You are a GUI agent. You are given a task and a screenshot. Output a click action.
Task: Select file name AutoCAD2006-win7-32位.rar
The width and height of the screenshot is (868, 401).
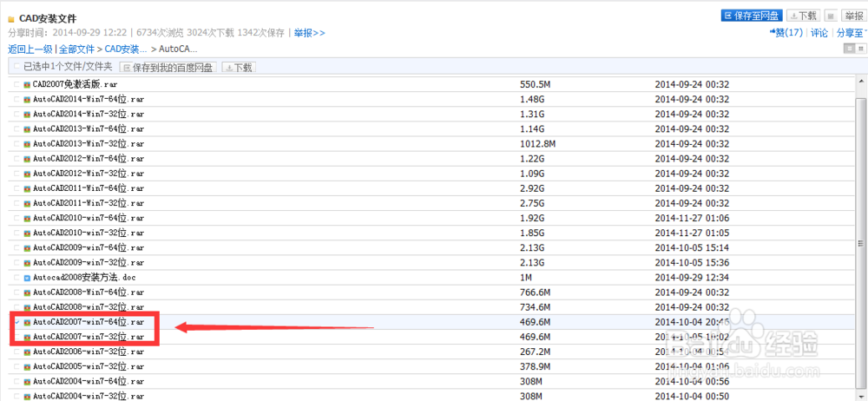coord(89,352)
